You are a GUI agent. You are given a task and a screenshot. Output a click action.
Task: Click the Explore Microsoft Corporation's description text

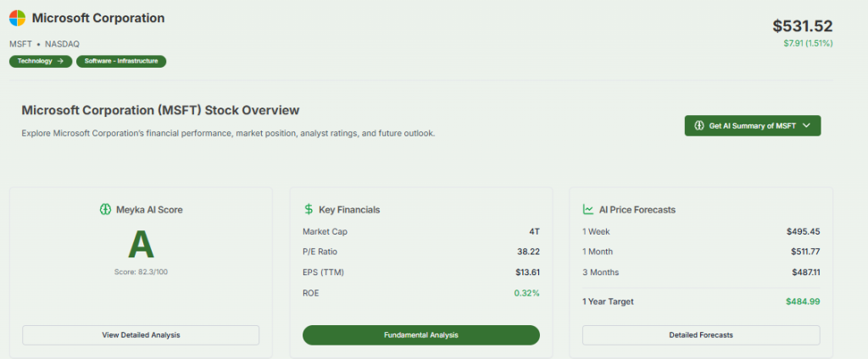click(x=228, y=134)
